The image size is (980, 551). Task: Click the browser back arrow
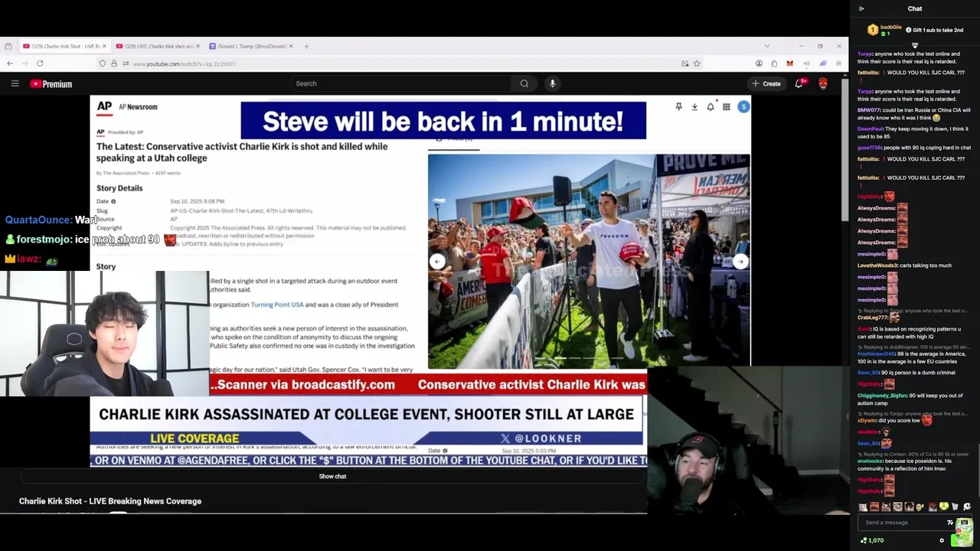[10, 64]
